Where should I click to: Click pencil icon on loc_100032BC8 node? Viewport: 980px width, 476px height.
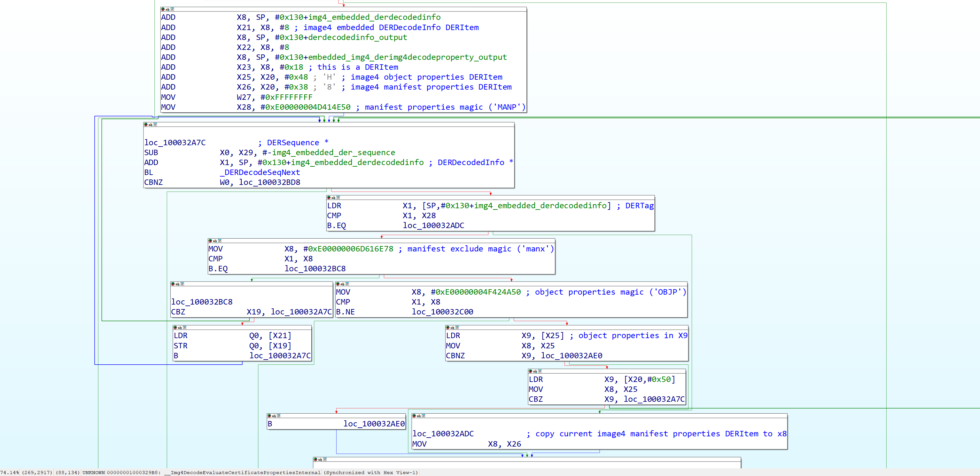coord(177,284)
